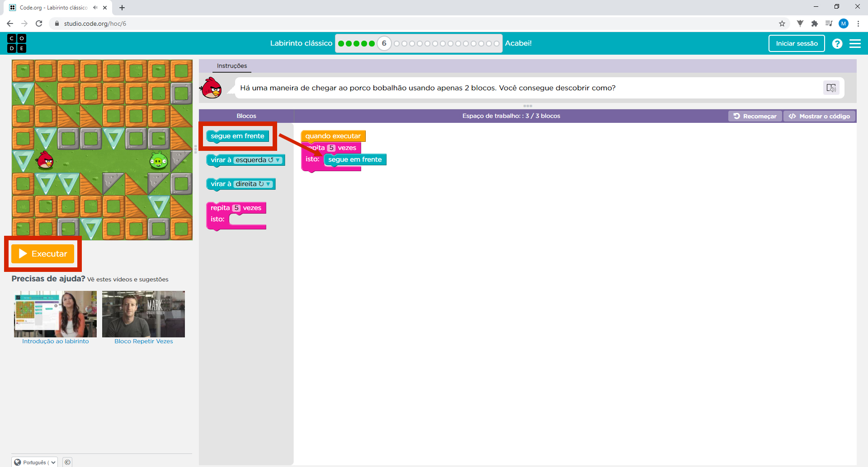
Task: Click the Code.org logo
Action: pos(17,43)
